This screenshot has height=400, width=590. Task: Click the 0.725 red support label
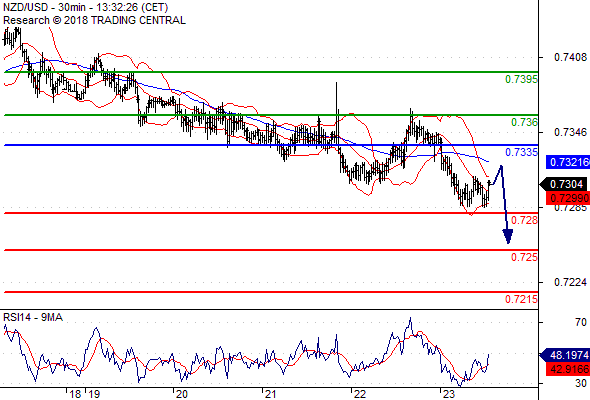click(x=524, y=257)
